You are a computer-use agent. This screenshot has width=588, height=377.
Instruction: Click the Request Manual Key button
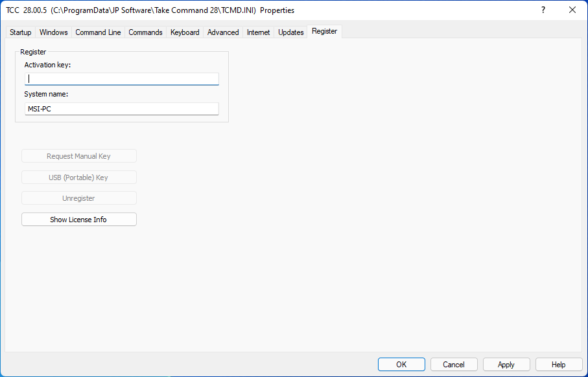click(78, 156)
